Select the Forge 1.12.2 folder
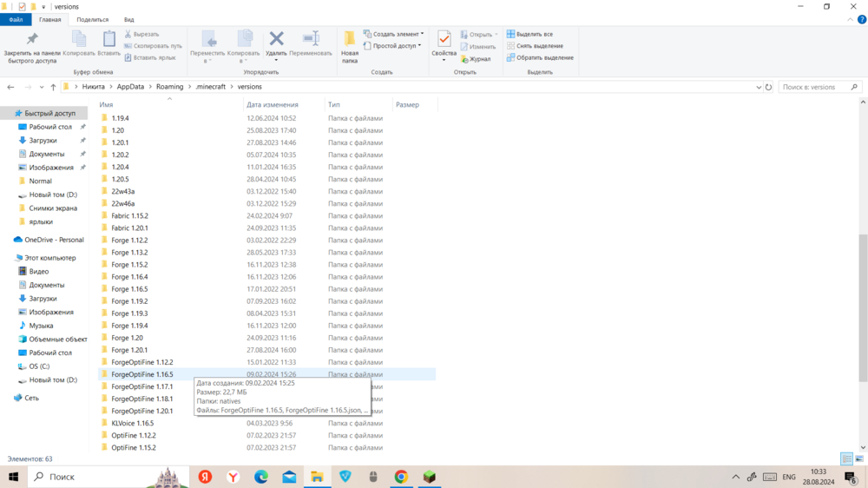 129,241
